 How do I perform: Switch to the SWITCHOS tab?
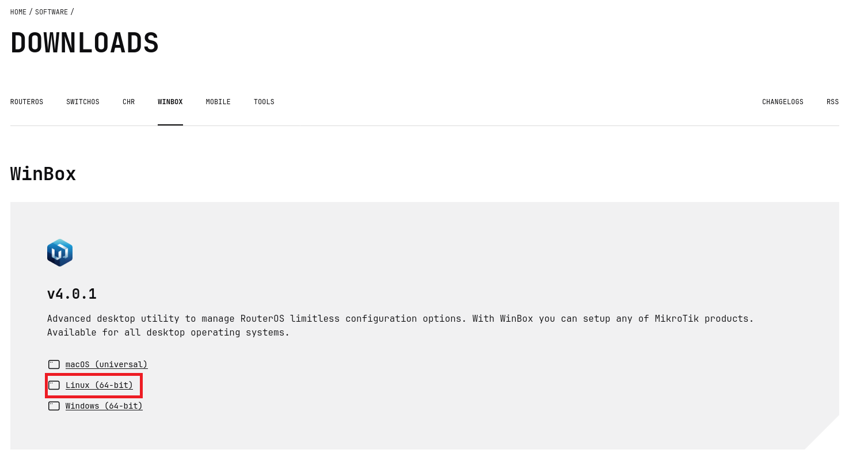[x=82, y=102]
